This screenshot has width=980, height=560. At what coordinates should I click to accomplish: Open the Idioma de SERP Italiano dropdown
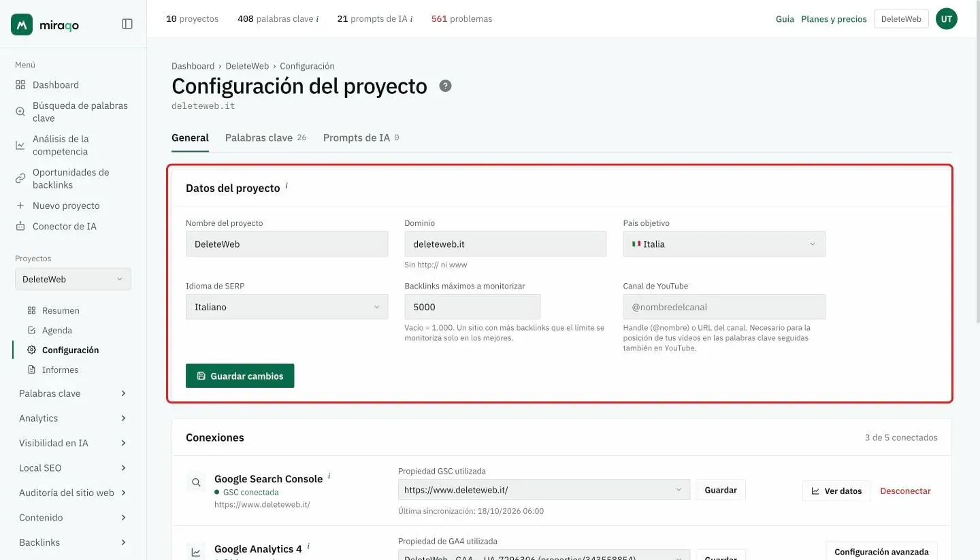click(x=287, y=307)
